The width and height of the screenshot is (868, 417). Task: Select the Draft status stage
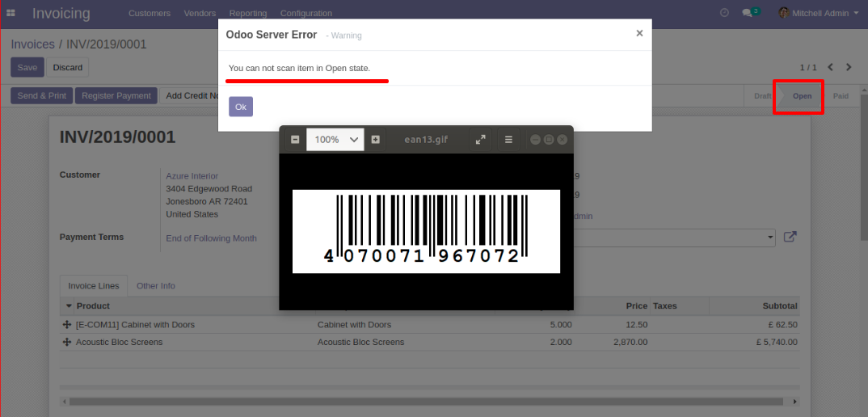pyautogui.click(x=762, y=96)
